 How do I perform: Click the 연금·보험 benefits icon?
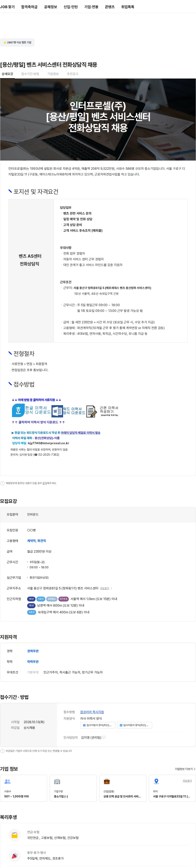click(x=14, y=835)
